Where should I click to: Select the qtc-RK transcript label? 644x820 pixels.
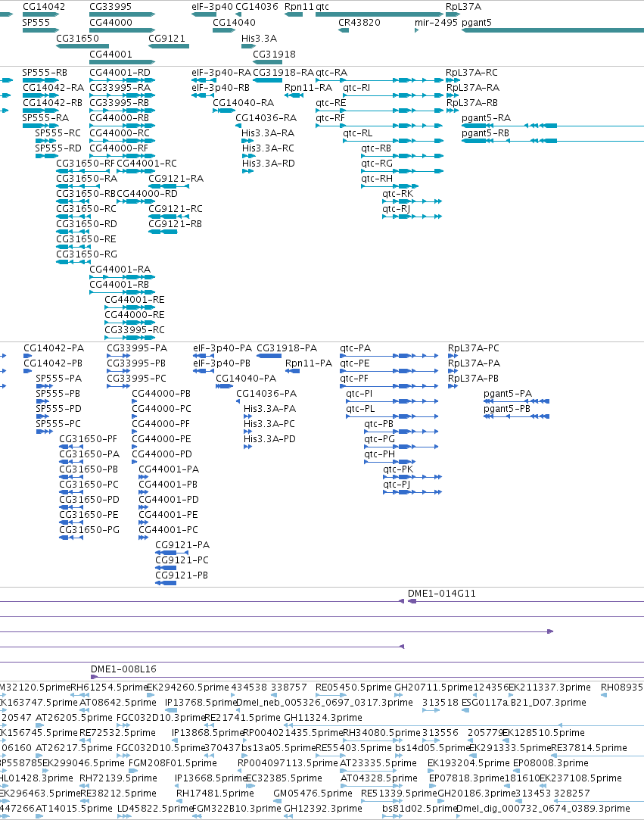click(x=398, y=194)
